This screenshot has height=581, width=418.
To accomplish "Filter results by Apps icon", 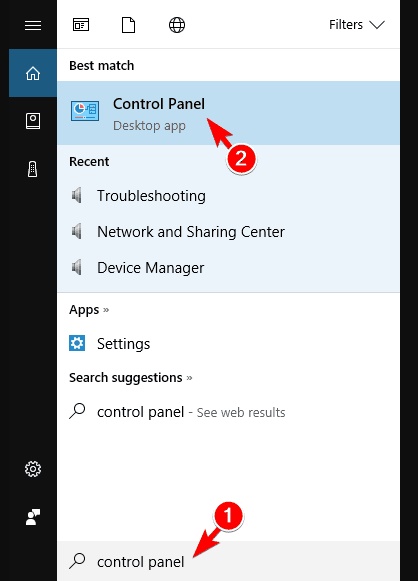I will tap(81, 25).
